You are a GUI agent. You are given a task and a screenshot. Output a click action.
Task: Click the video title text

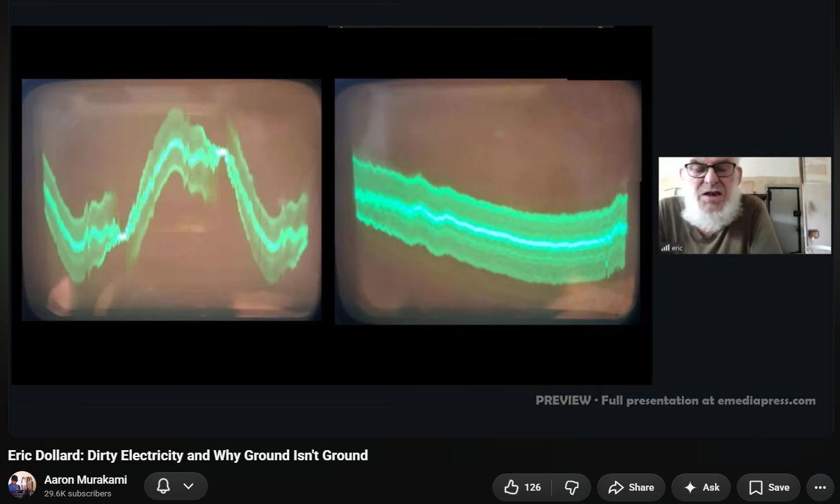(188, 455)
